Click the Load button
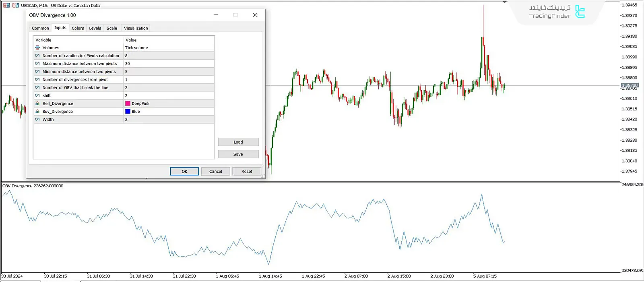 point(238,142)
